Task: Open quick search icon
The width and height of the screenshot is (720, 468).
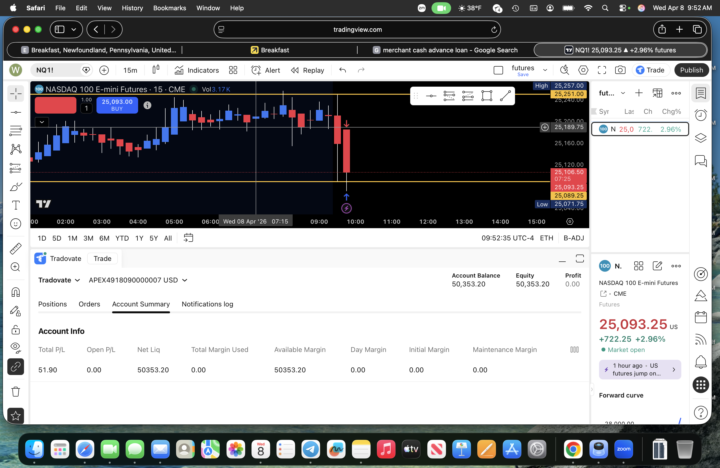Action: [x=564, y=70]
